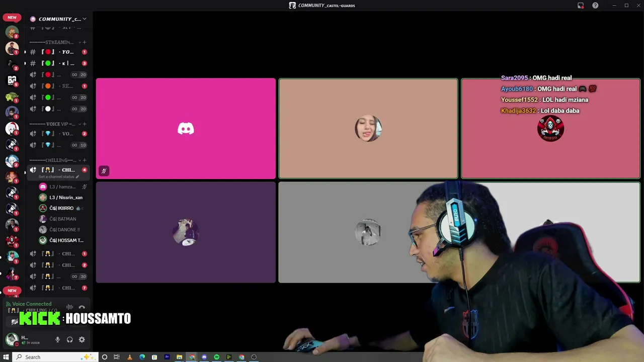Open the inbox icon in title bar
Viewport: 644px width, 362px height.
pyautogui.click(x=581, y=6)
